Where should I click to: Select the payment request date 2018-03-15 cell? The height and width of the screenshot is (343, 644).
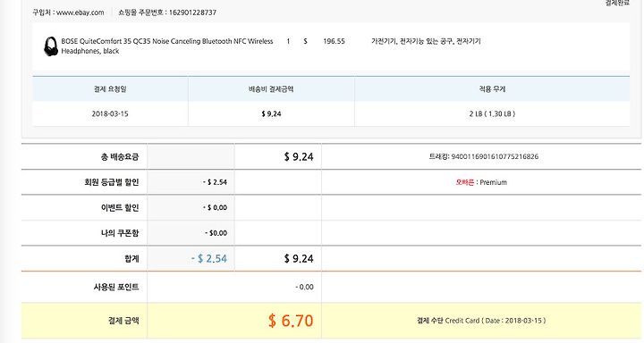[x=110, y=113]
